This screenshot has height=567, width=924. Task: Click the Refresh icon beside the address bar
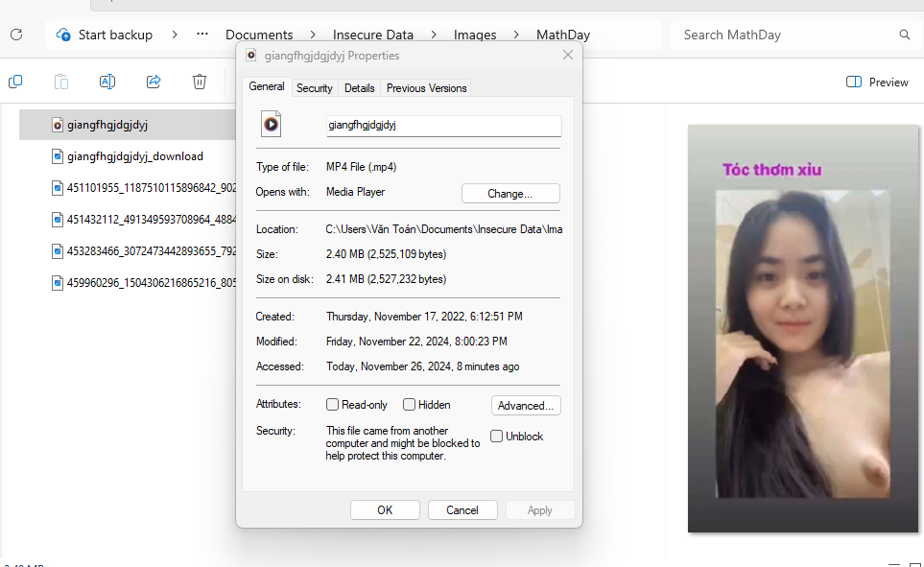point(15,35)
